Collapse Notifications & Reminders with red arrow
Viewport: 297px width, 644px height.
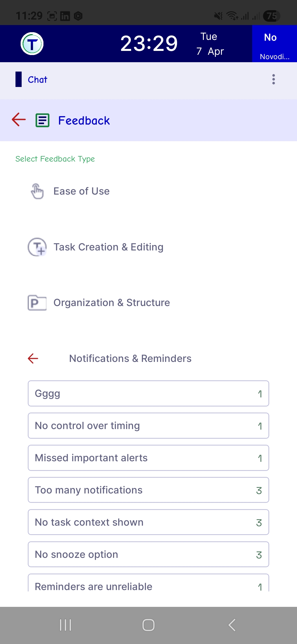[33, 358]
